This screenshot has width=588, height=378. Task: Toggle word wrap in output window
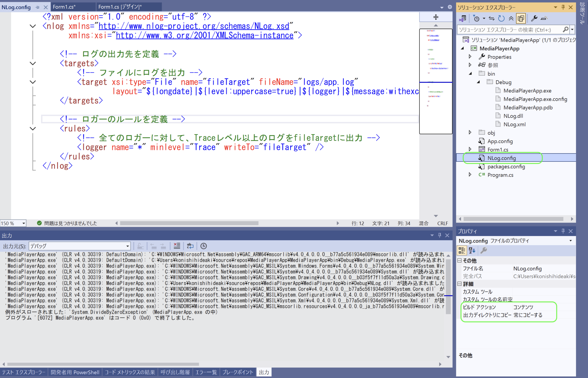190,246
